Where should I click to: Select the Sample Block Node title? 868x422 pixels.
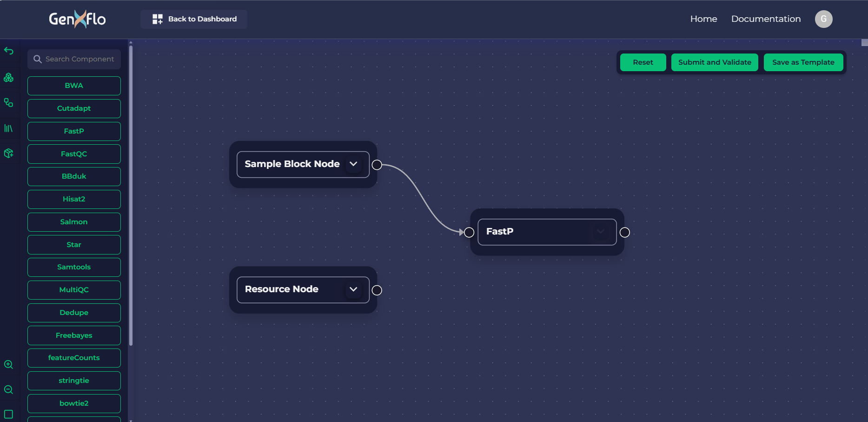point(292,164)
